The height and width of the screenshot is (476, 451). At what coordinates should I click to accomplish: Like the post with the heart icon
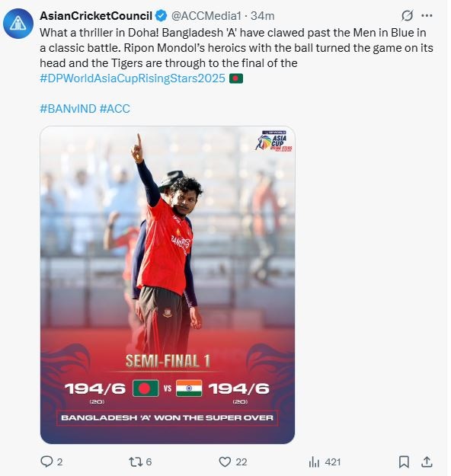point(225,462)
